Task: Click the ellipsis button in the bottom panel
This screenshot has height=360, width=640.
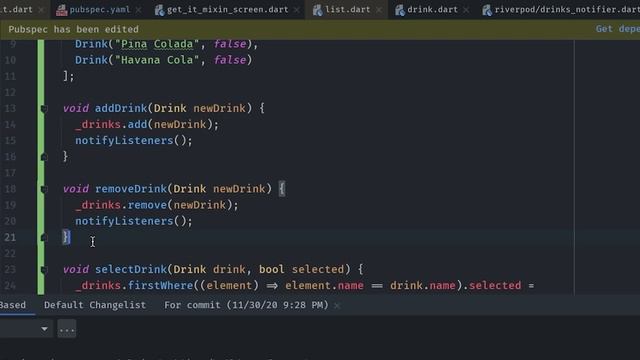Action: tap(67, 329)
